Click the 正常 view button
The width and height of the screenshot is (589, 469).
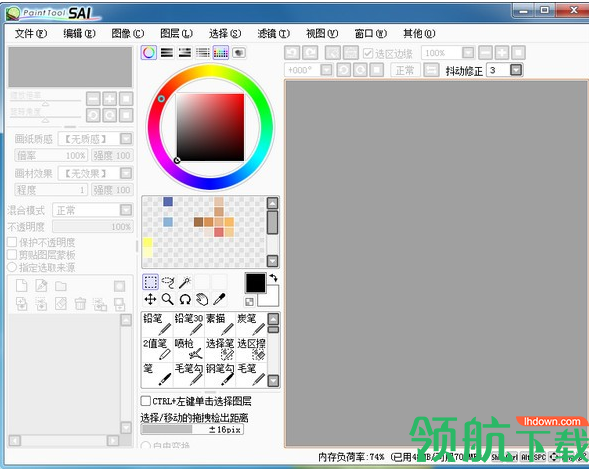(405, 70)
